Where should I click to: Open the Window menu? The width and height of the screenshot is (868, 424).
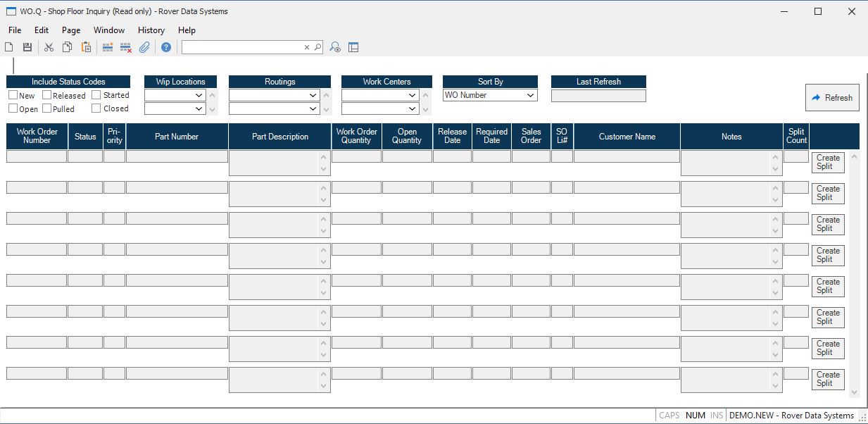(109, 30)
